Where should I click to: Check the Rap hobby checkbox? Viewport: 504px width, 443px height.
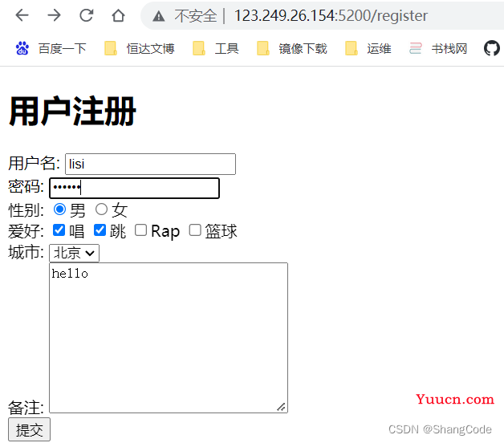click(x=140, y=230)
